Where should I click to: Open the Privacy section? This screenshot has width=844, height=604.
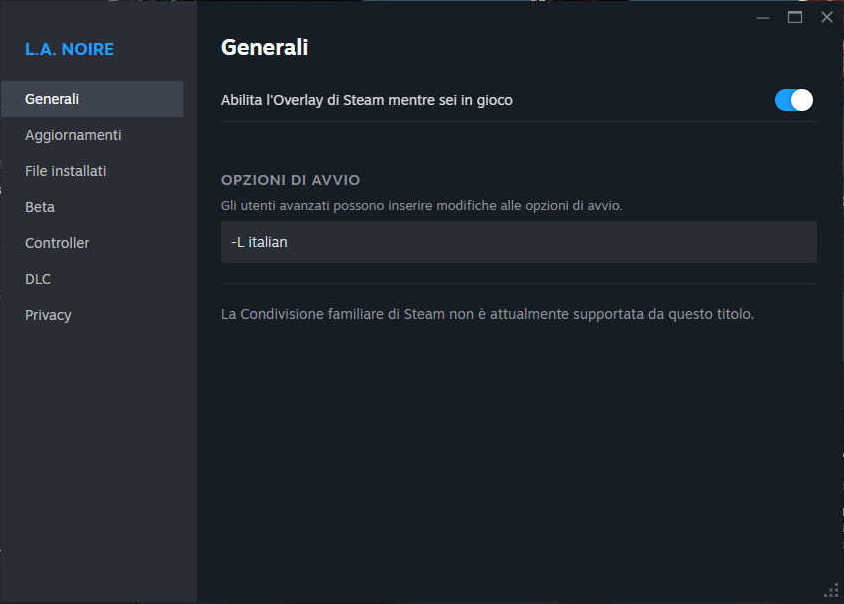pyautogui.click(x=48, y=315)
